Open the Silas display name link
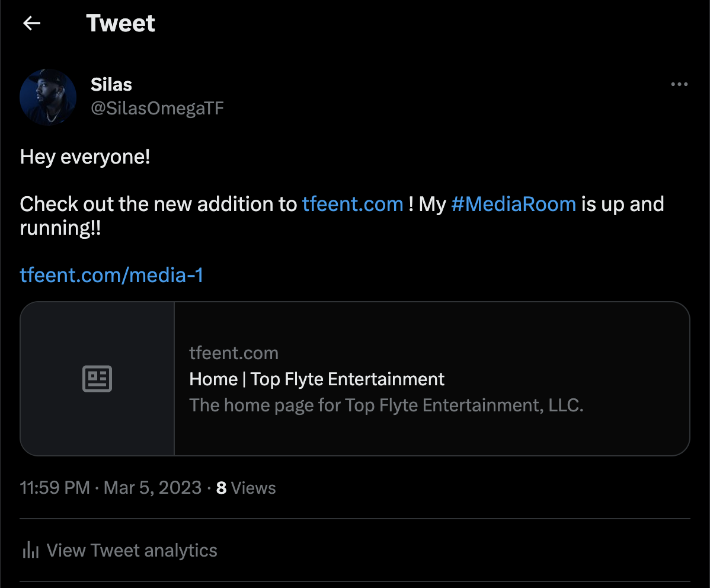The height and width of the screenshot is (588, 710). click(x=111, y=84)
